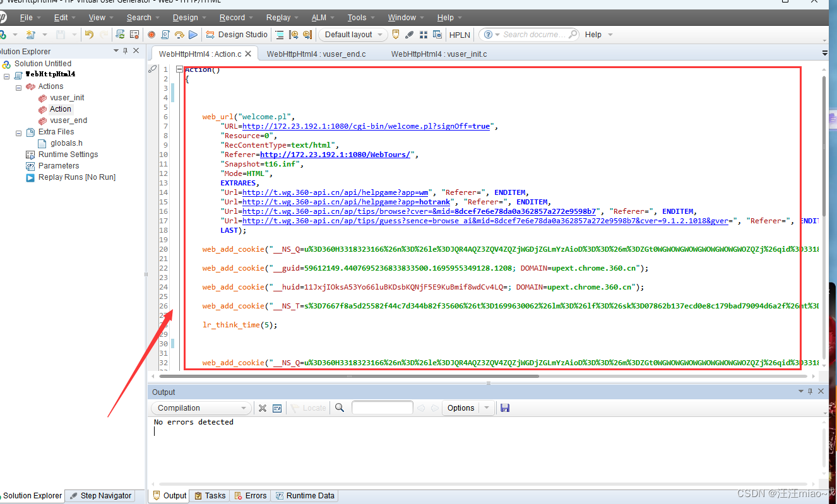The width and height of the screenshot is (837, 504).
Task: Select Replay Runs [No Run] node
Action: tap(77, 177)
